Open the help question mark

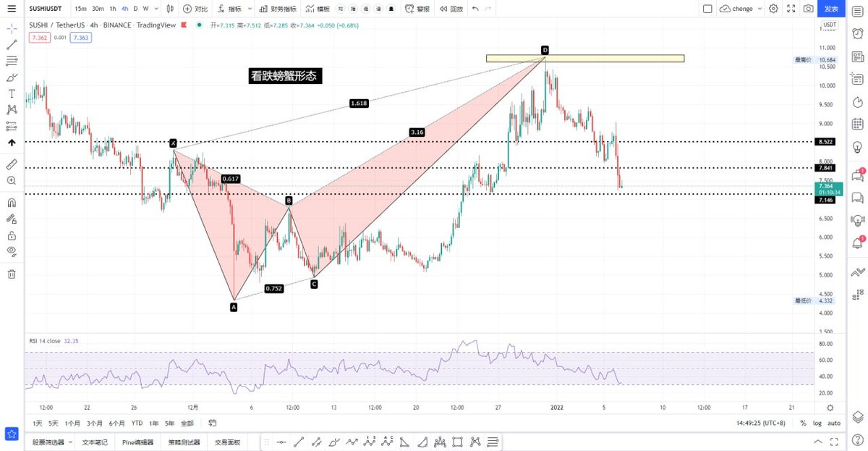tap(858, 439)
